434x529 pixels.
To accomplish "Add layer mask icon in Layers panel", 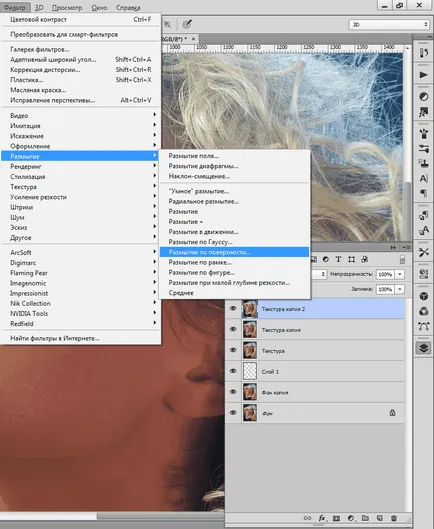I will point(336,518).
